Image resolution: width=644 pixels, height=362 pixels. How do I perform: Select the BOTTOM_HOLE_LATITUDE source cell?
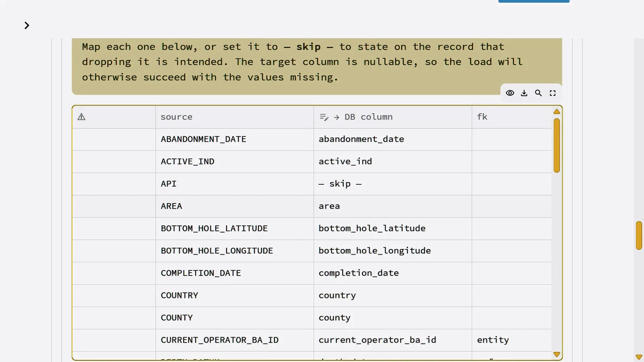[235, 228]
